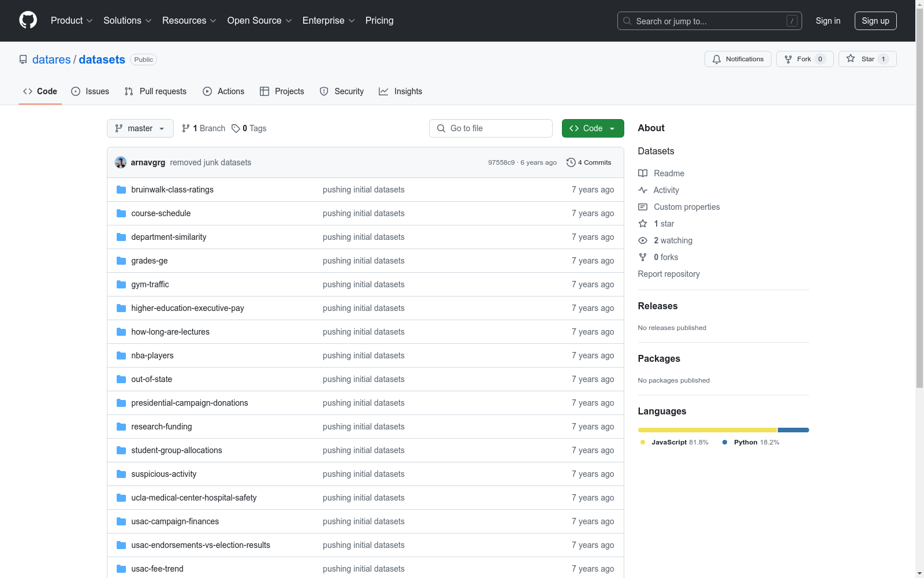
Task: Open the removed junk datasets commit message
Action: (211, 162)
